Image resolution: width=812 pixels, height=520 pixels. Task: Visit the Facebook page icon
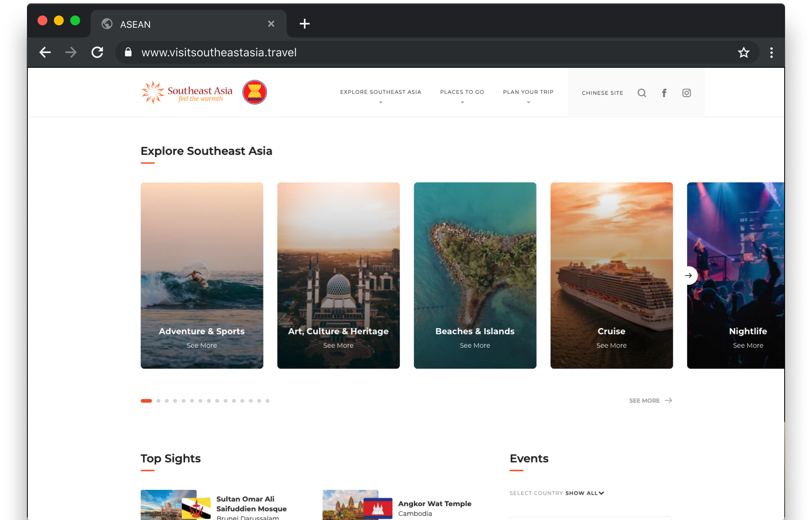(664, 93)
